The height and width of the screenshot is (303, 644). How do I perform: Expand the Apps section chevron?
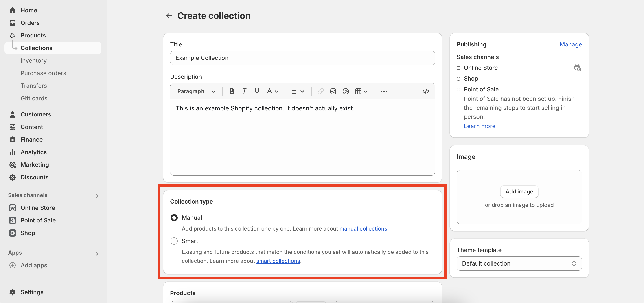[97, 253]
